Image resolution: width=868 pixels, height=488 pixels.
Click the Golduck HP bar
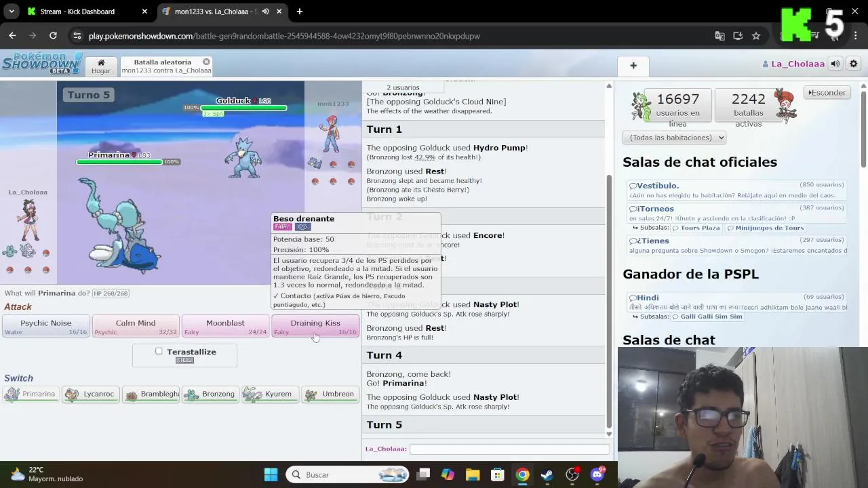click(245, 108)
